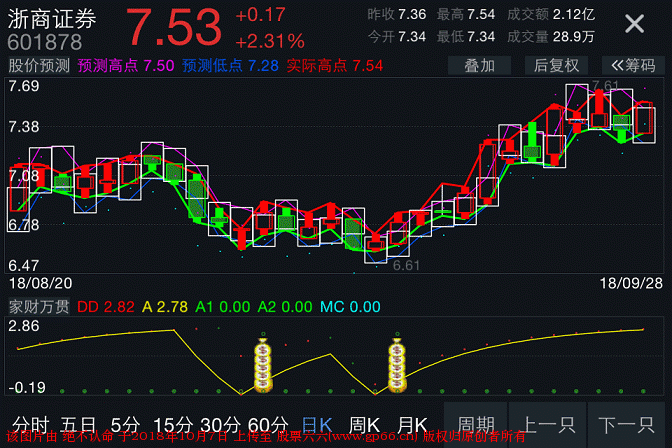
Task: Open the 周期 period button
Action: [x=476, y=425]
